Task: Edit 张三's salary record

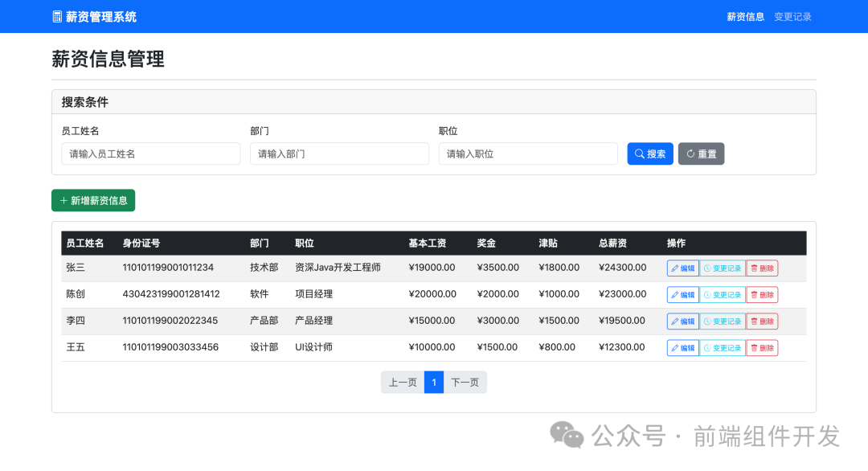Action: click(x=682, y=268)
